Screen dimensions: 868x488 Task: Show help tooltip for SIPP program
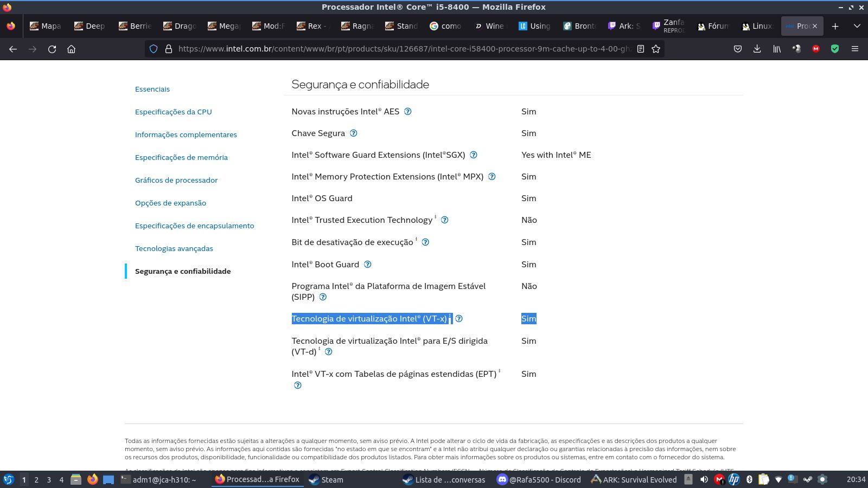(323, 297)
